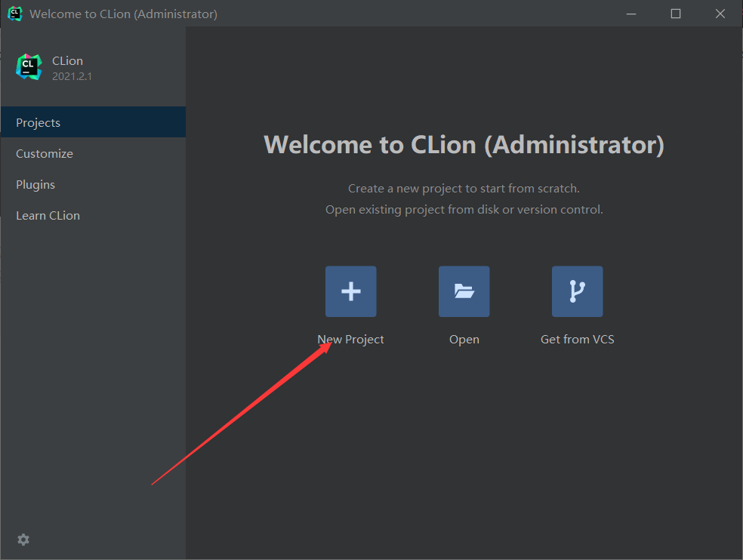Click the 2021.2.1 version text
The image size is (743, 560).
[72, 76]
